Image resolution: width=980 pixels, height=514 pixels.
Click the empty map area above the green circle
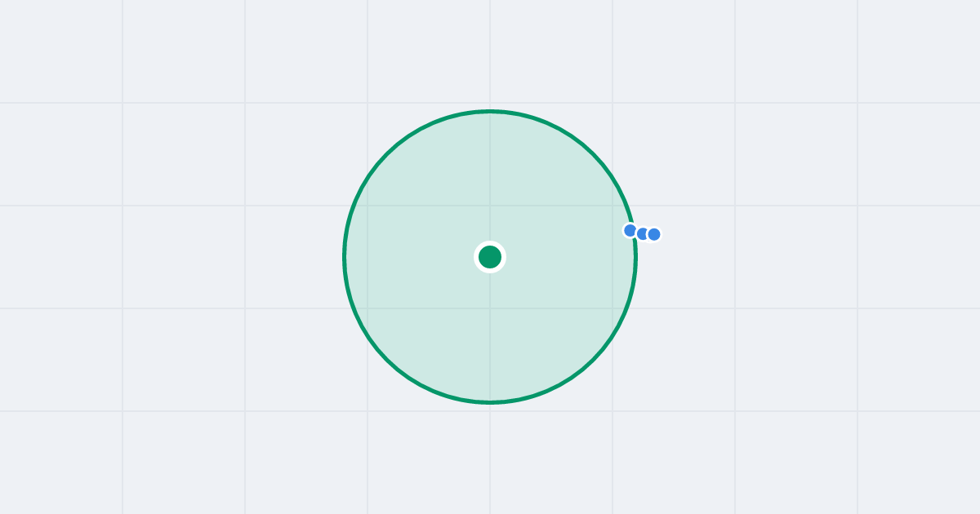[490, 53]
